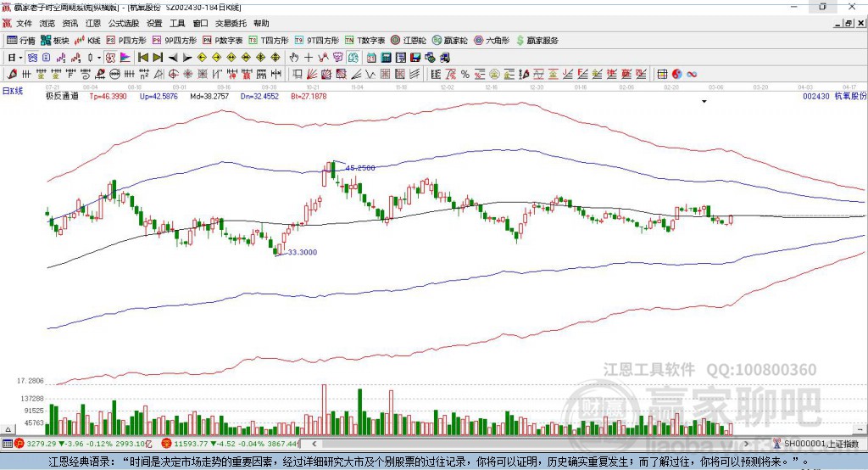The width and height of the screenshot is (868, 470).
Task: Select the 45.2500 high price label
Action: pos(359,168)
